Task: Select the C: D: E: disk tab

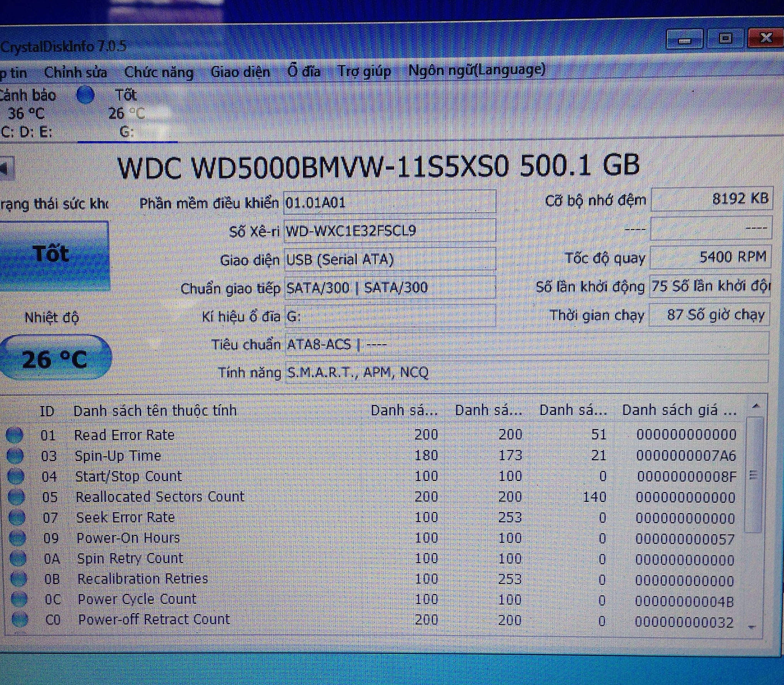Action: coord(26,132)
